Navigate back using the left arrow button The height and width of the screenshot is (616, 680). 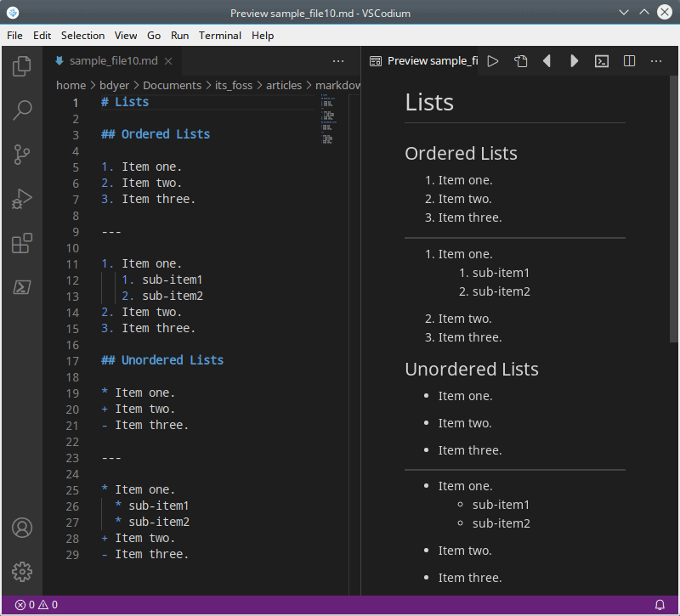coord(547,60)
